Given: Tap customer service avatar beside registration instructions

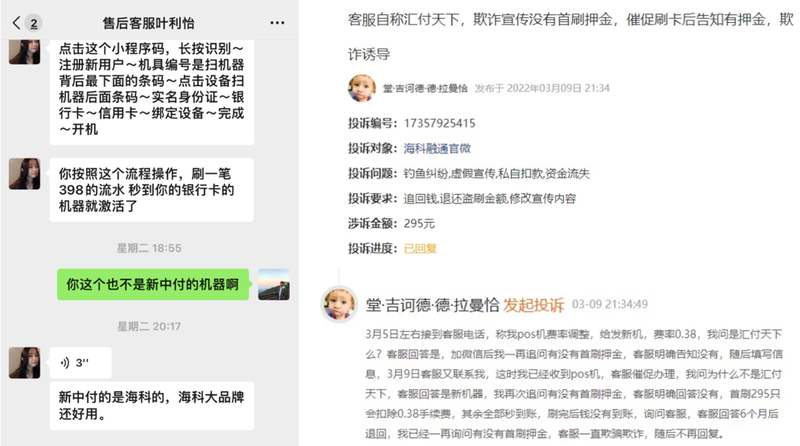Looking at the screenshot, I should coord(24,52).
